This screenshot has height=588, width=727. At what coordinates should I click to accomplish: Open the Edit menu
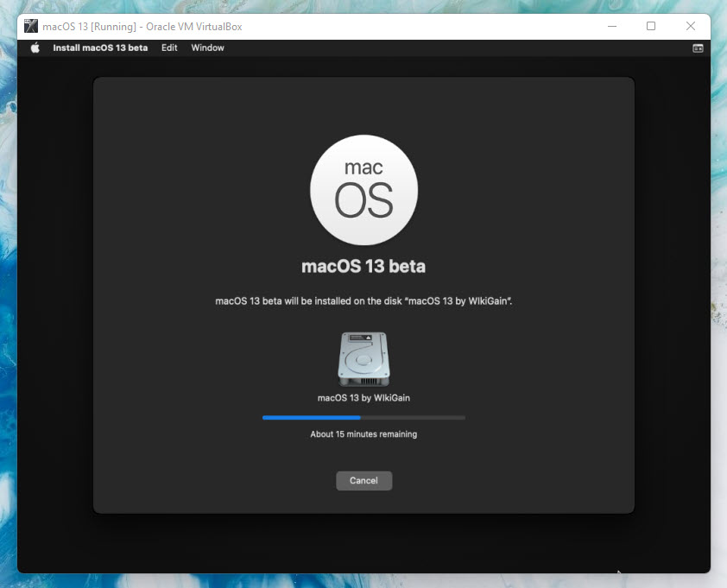coord(169,47)
